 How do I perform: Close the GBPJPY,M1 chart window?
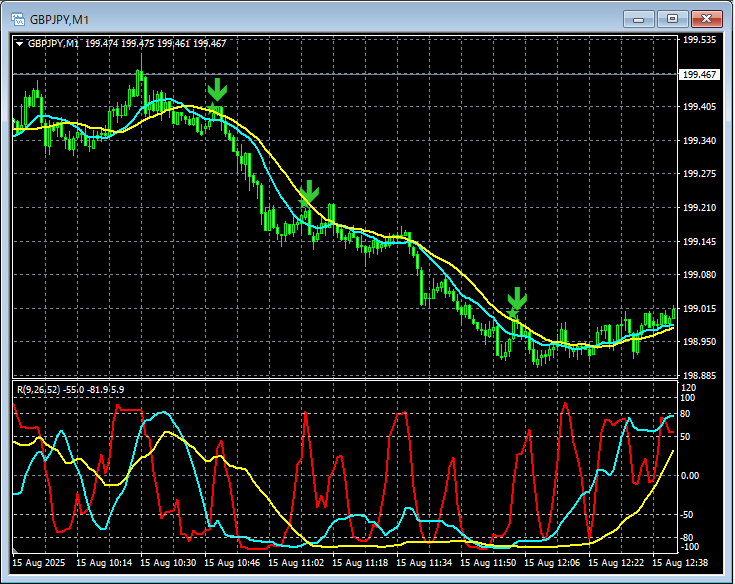point(706,19)
